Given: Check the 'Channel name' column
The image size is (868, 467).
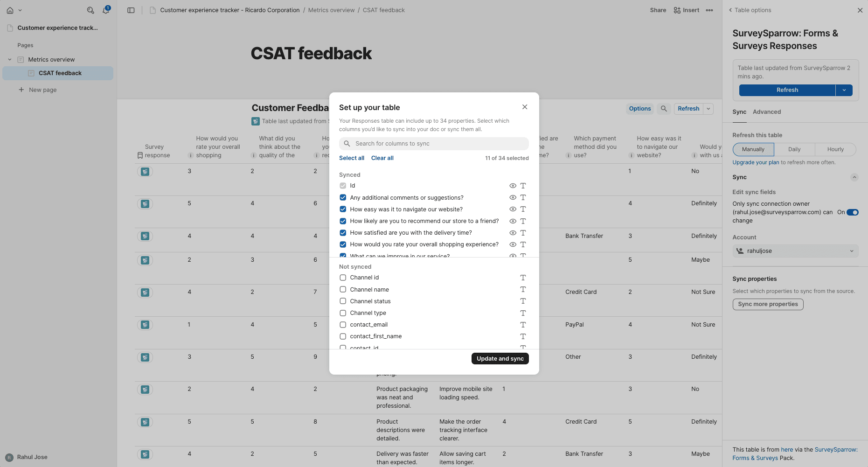Looking at the screenshot, I should (343, 290).
